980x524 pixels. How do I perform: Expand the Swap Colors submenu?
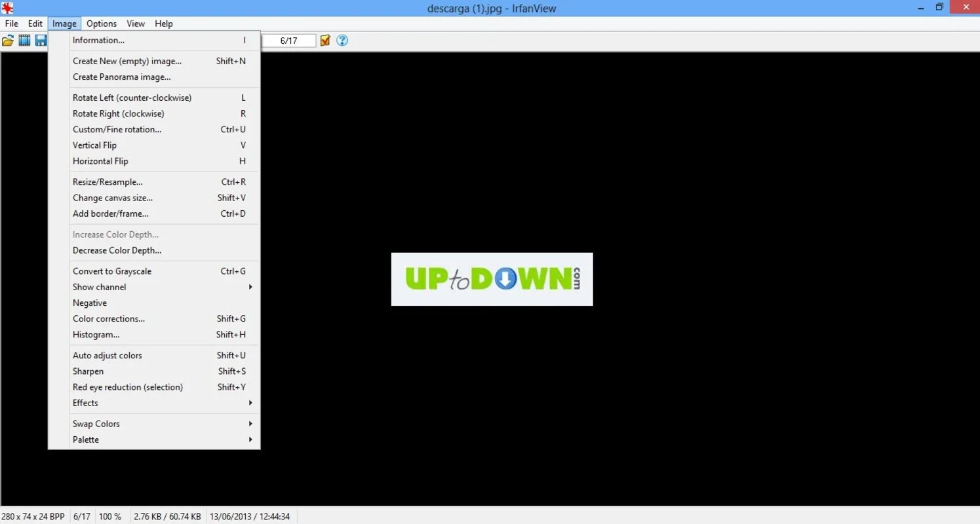[x=154, y=423]
